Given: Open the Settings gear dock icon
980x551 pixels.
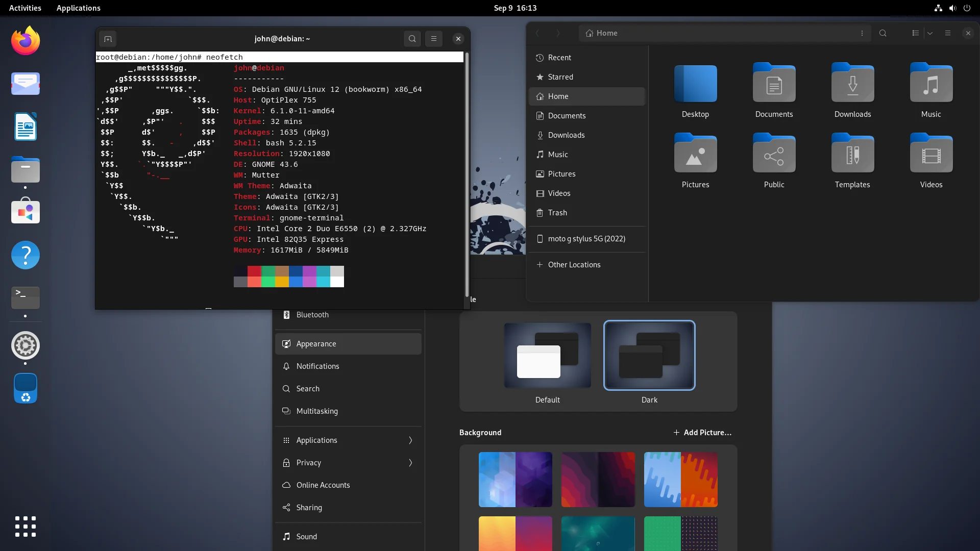Looking at the screenshot, I should point(26,345).
